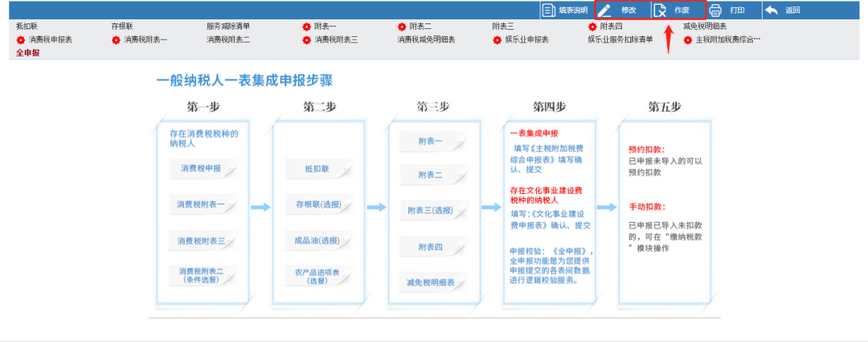Click the 减免税明细表 button in step three
The width and height of the screenshot is (868, 342).
[432, 282]
